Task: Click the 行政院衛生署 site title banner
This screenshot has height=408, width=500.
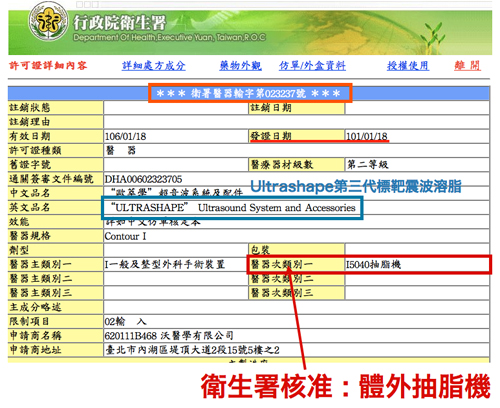Action: 119,22
